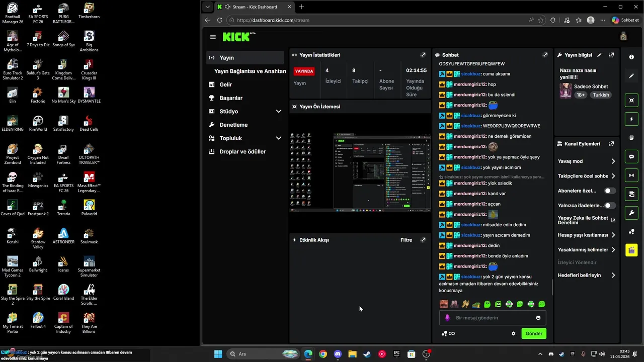Click the document widget in right sidebar

coord(631,138)
